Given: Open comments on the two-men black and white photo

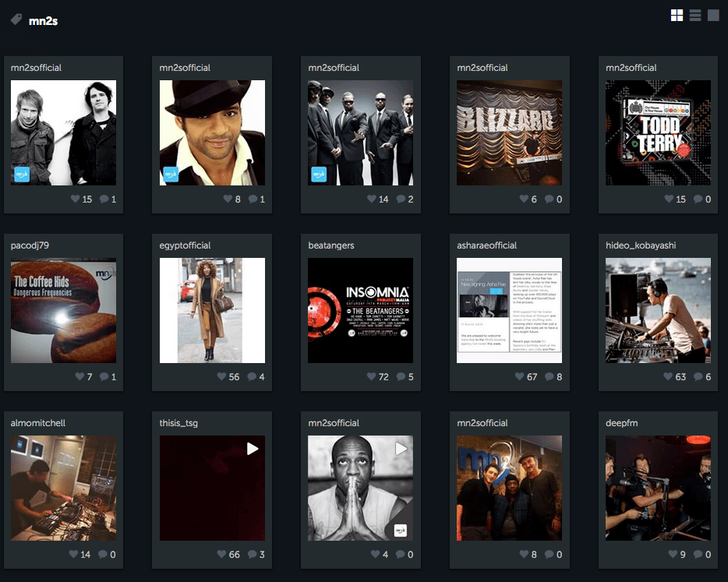Looking at the screenshot, I should coord(104,199).
